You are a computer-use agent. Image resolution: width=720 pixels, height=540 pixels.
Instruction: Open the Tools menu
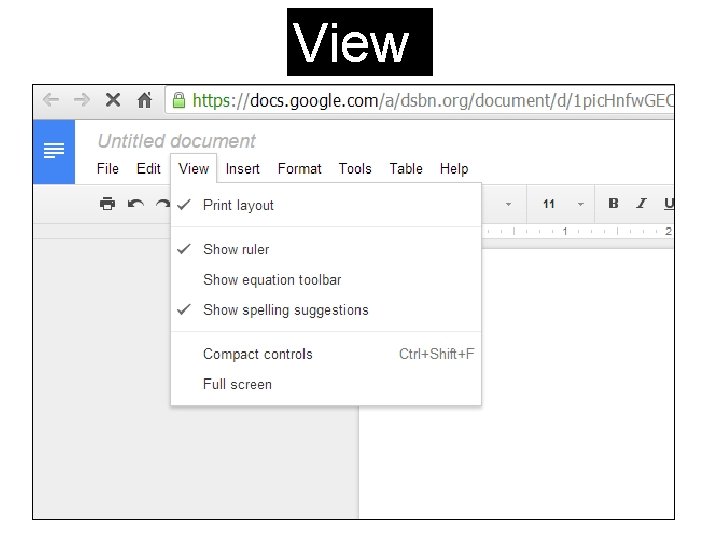click(355, 169)
